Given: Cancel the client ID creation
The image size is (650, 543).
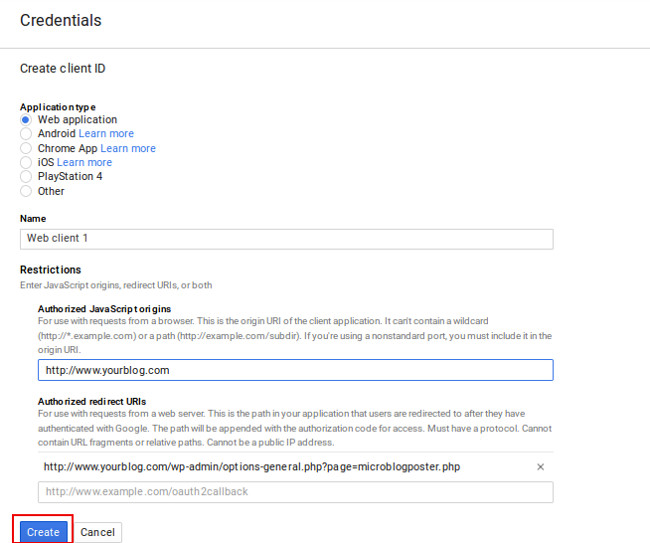Looking at the screenshot, I should (x=97, y=532).
